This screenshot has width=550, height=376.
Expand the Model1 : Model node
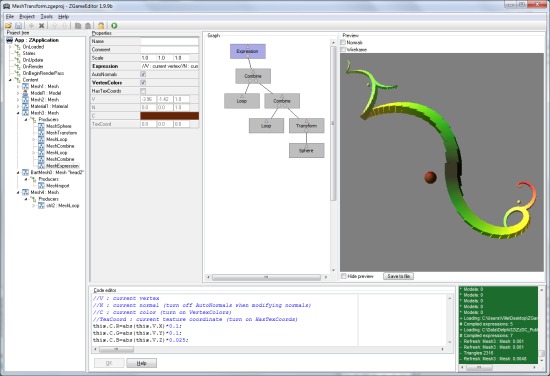(x=18, y=93)
